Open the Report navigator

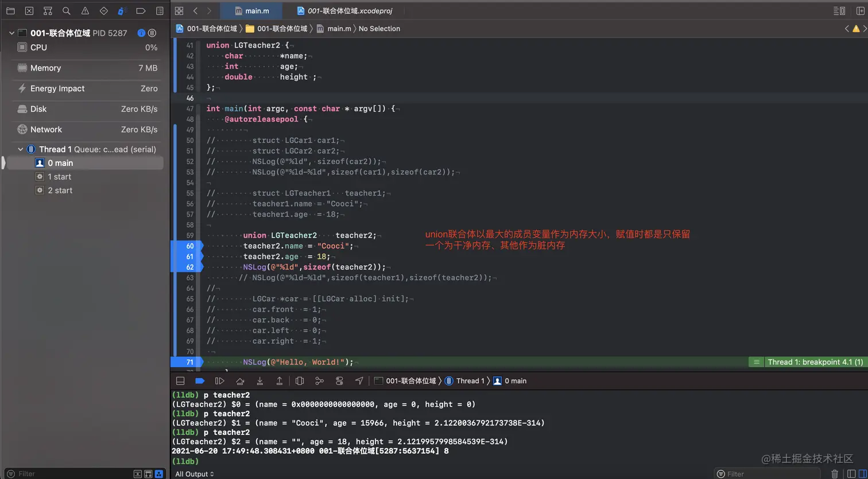click(x=160, y=11)
